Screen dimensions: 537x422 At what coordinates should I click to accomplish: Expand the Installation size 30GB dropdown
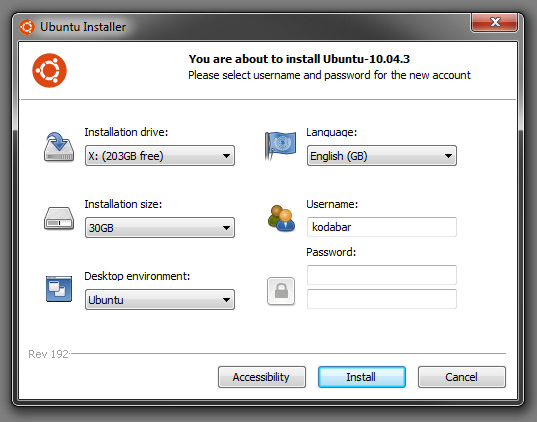[160, 228]
